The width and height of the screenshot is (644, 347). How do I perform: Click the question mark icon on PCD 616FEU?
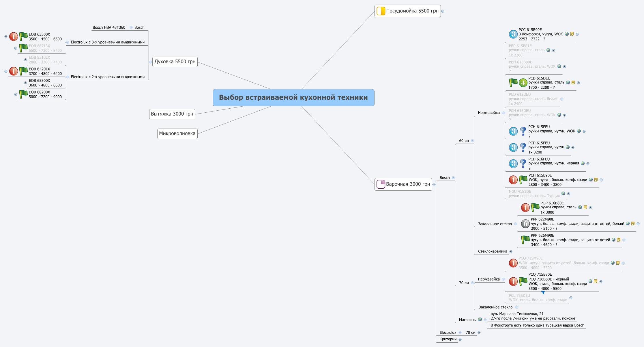(523, 164)
